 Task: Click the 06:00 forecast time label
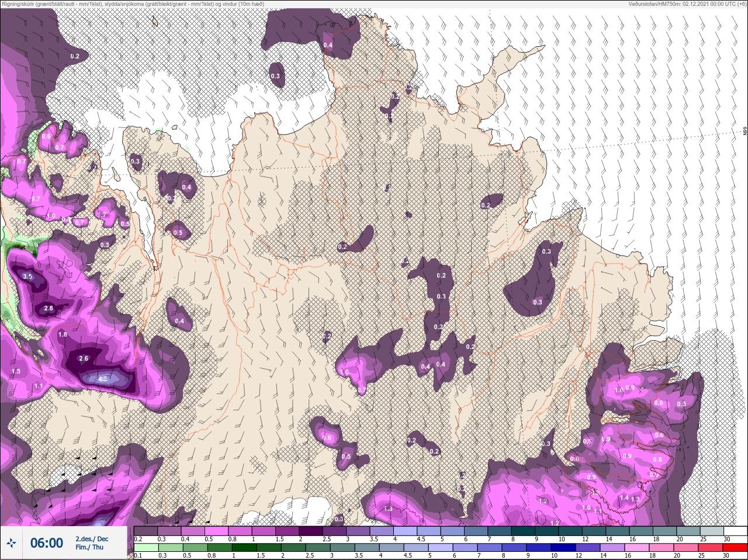click(x=47, y=544)
